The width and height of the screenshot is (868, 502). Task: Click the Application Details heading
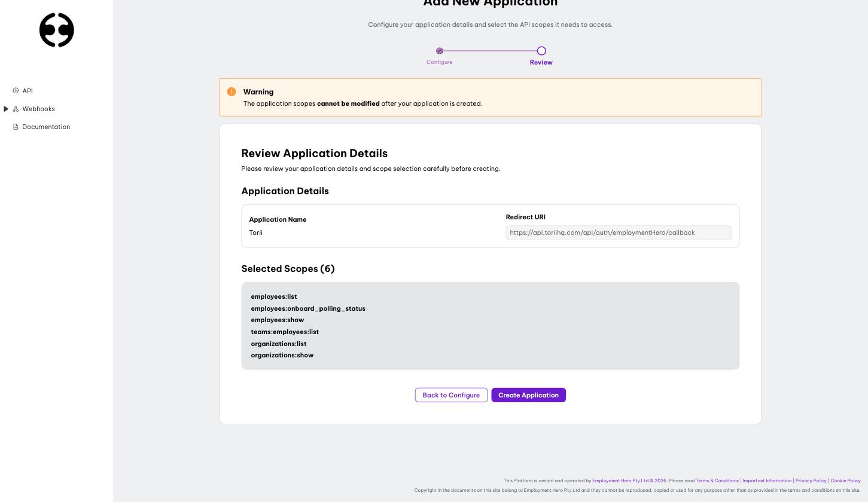pyautogui.click(x=285, y=191)
